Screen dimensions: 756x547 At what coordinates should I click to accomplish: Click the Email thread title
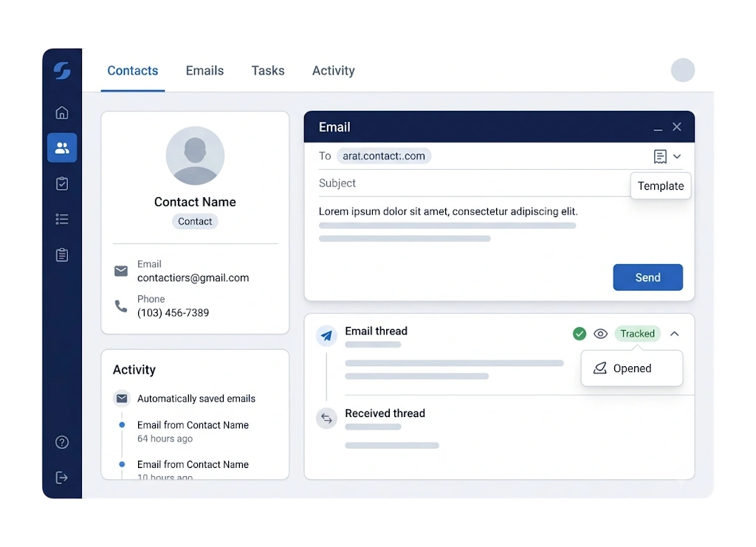click(x=376, y=331)
